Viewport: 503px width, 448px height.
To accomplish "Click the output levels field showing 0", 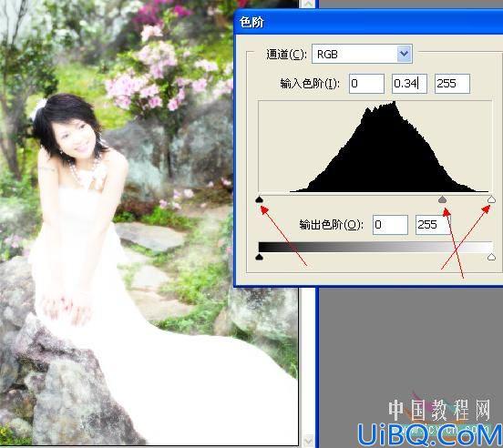I will click(390, 225).
